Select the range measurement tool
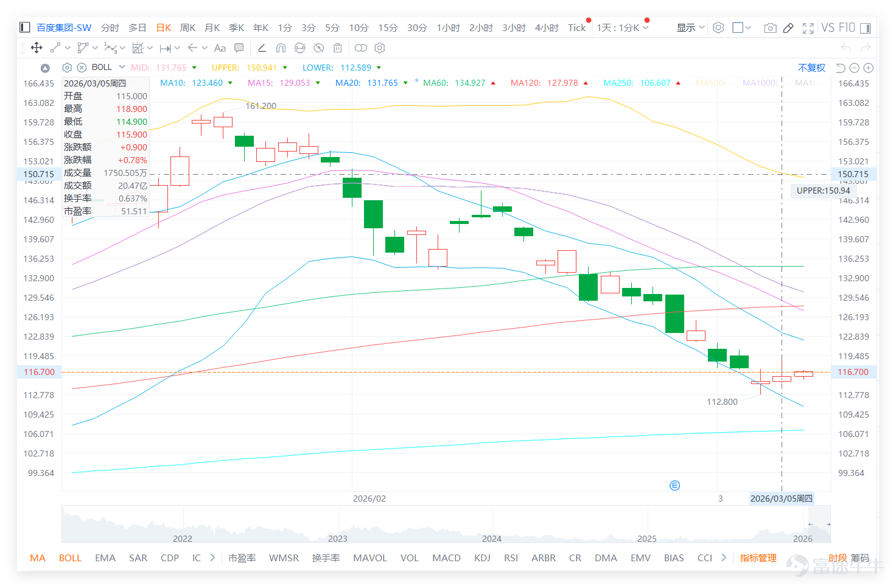The image size is (896, 588). pos(166,48)
